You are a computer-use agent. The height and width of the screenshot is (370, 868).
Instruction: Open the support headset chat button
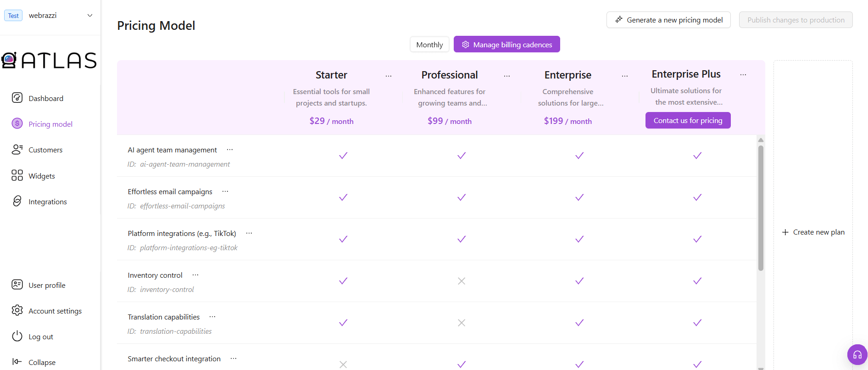point(857,354)
